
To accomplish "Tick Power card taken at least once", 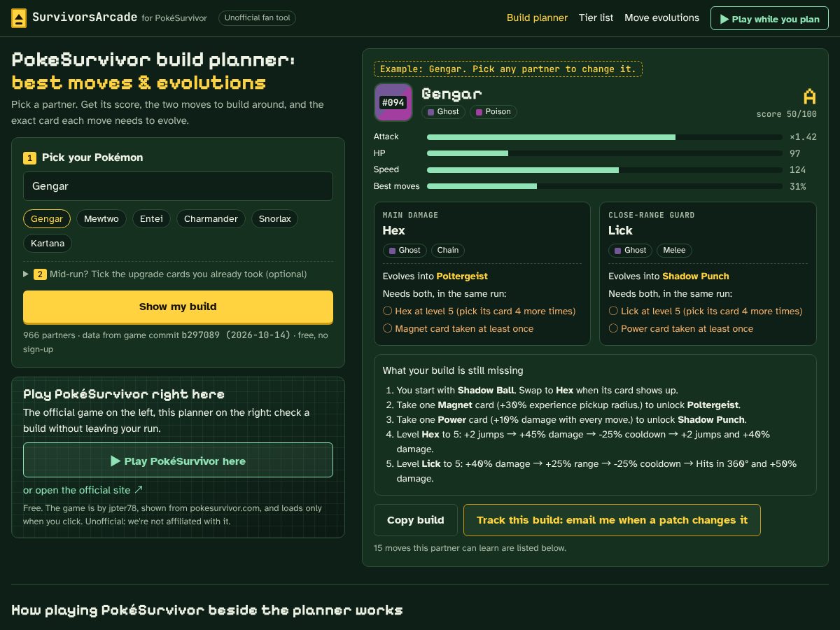I will pos(613,328).
